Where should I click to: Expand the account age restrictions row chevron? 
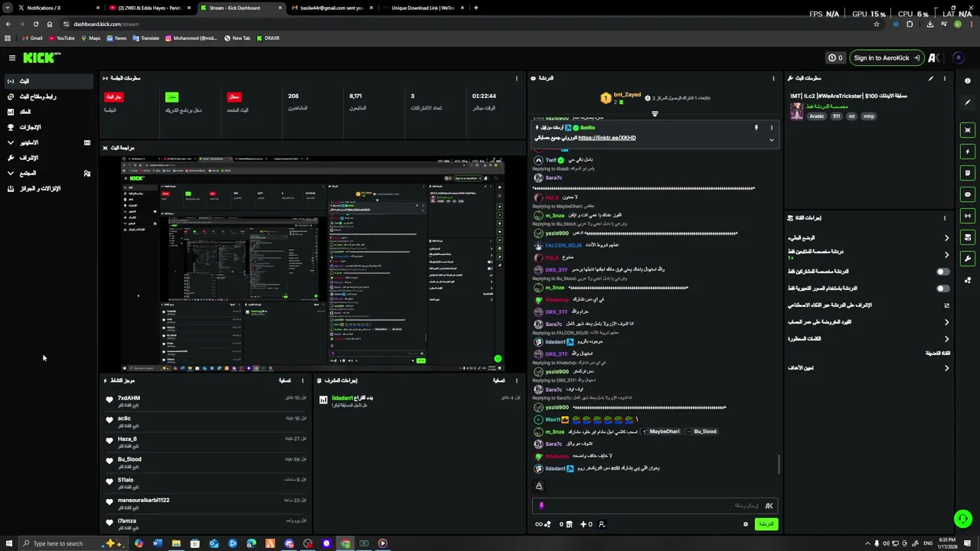tap(946, 322)
